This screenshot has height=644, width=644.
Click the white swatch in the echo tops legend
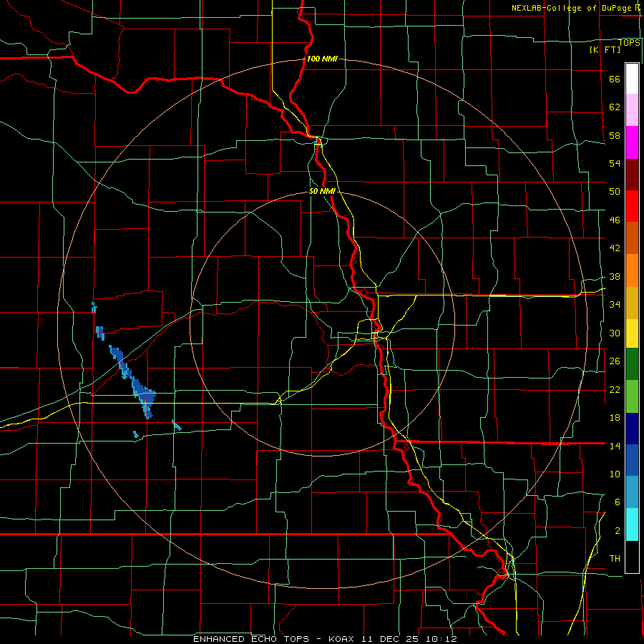click(632, 79)
